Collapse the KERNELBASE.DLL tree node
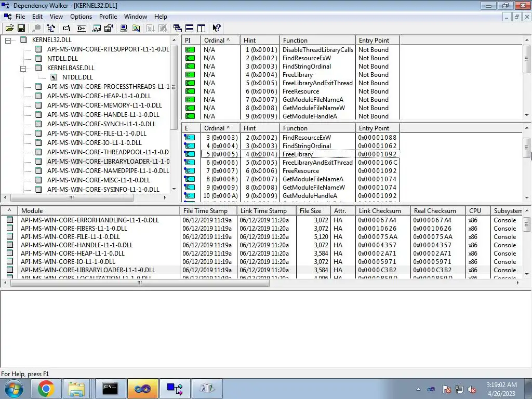Viewport: 532px width, 399px height. (23, 68)
